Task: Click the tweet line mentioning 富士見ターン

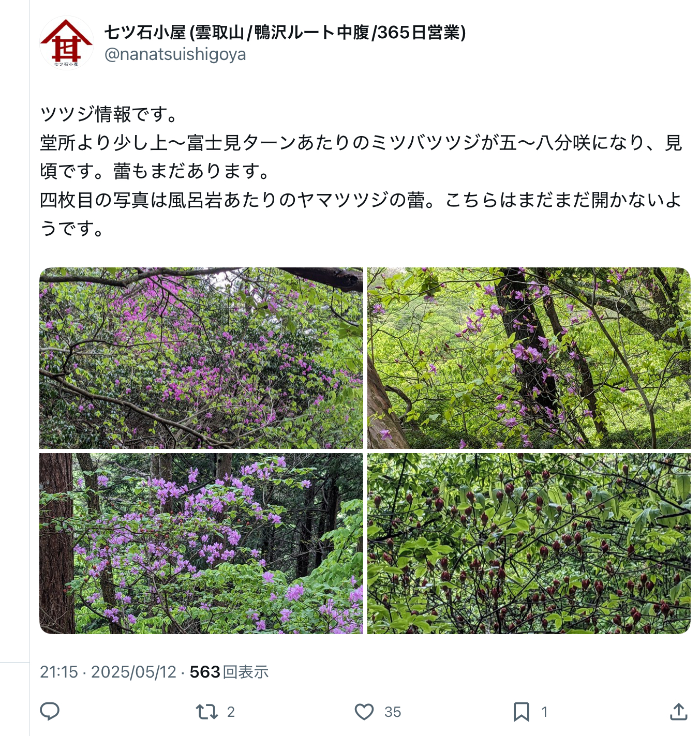Action: pos(361,143)
